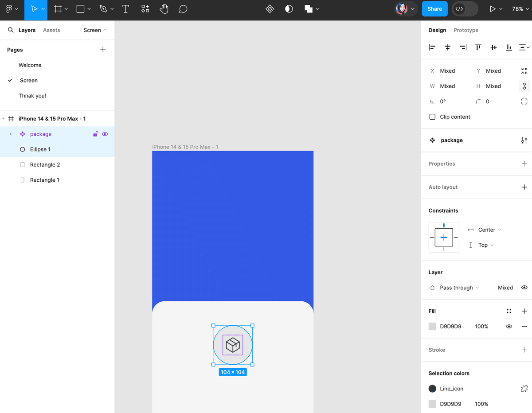This screenshot has width=532, height=413.
Task: Toggle constrain proportions lock
Action: point(524,86)
